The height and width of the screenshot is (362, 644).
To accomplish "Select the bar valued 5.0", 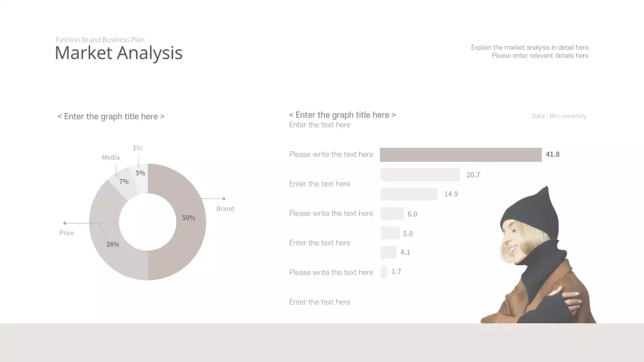I will click(x=390, y=233).
